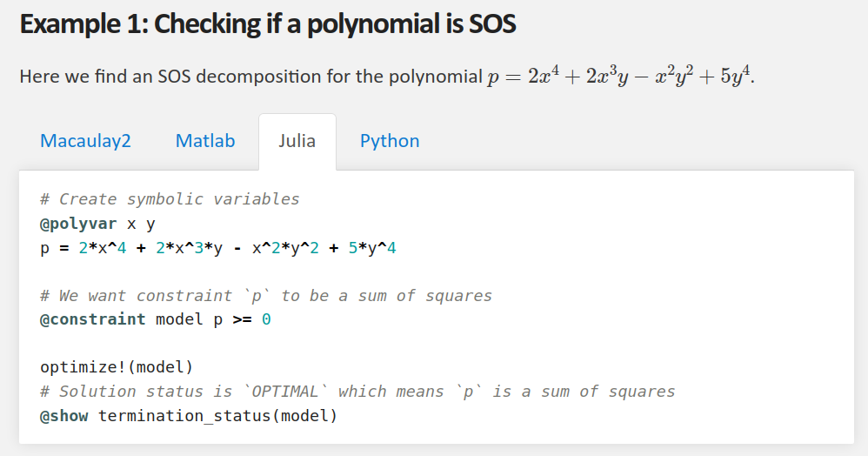
Task: Switch to the Macaulay2 tab
Action: coord(85,141)
